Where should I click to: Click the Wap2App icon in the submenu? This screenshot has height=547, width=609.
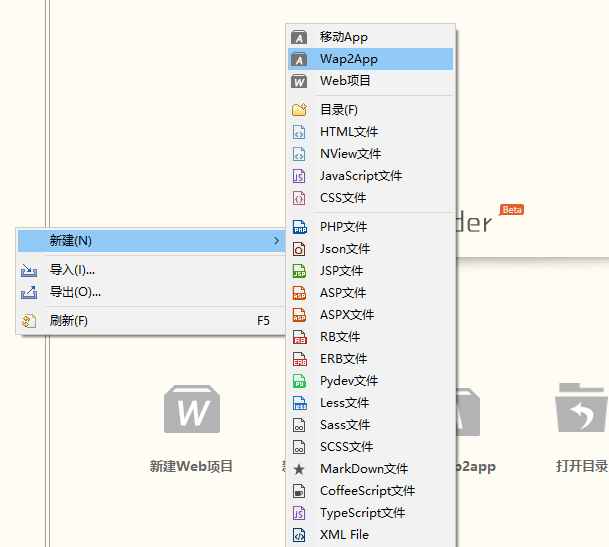pos(299,59)
